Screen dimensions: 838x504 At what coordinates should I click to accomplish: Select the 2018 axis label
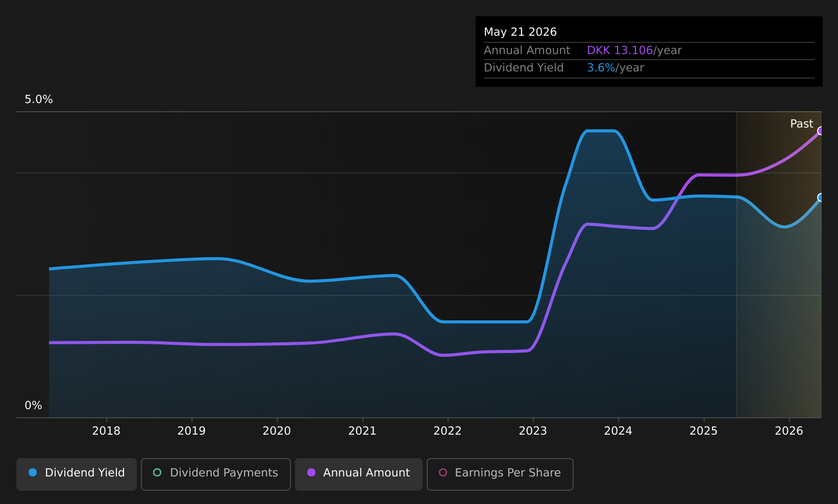point(106,431)
